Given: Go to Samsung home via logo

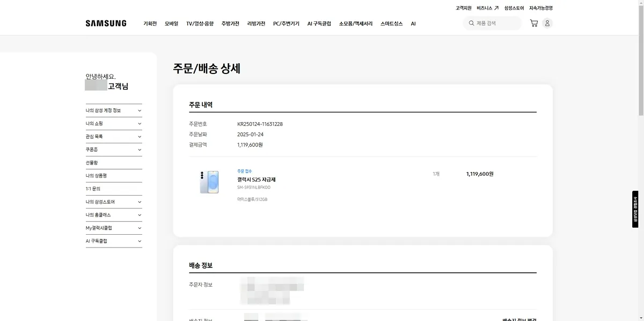Looking at the screenshot, I should (x=106, y=24).
